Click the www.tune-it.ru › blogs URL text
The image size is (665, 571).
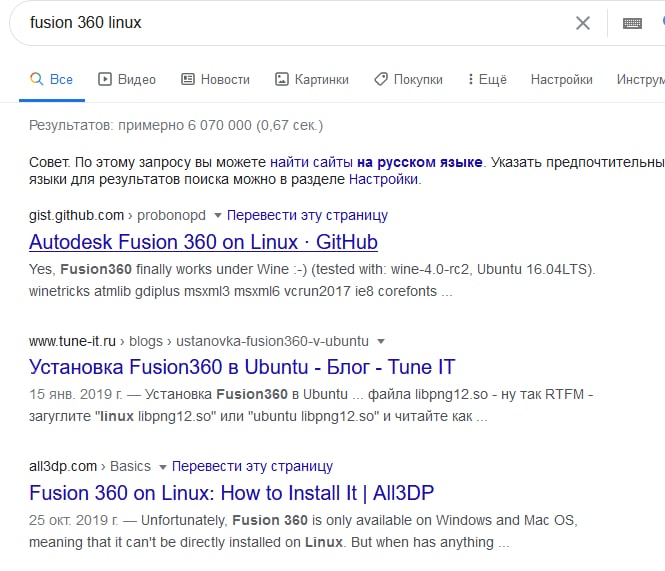point(198,341)
